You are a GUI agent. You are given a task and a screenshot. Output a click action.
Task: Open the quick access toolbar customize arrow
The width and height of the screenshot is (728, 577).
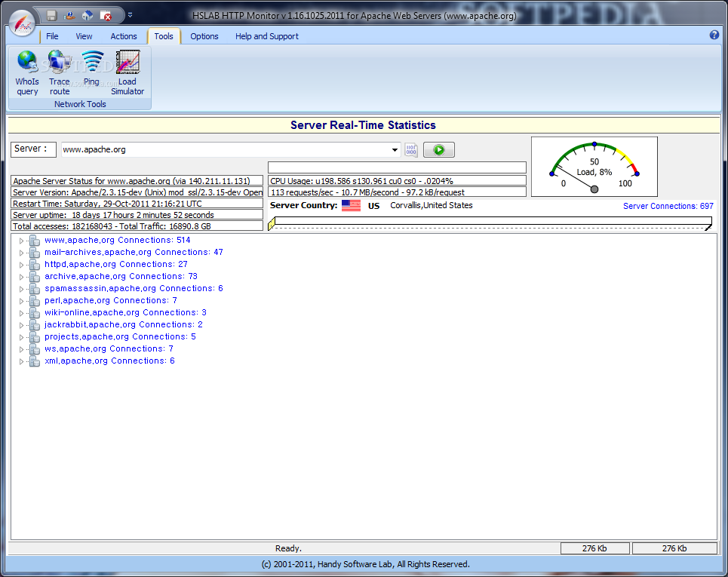point(130,15)
